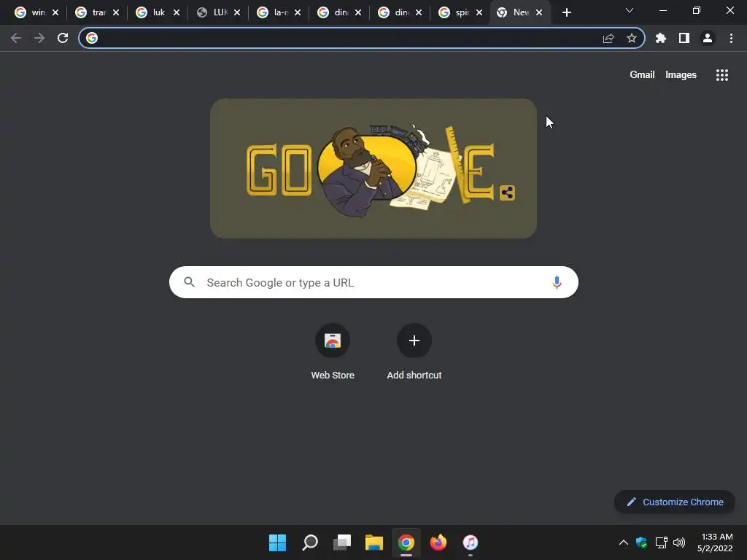Close the New Tab tab
Viewport: 747px width, 560px height.
tap(539, 12)
